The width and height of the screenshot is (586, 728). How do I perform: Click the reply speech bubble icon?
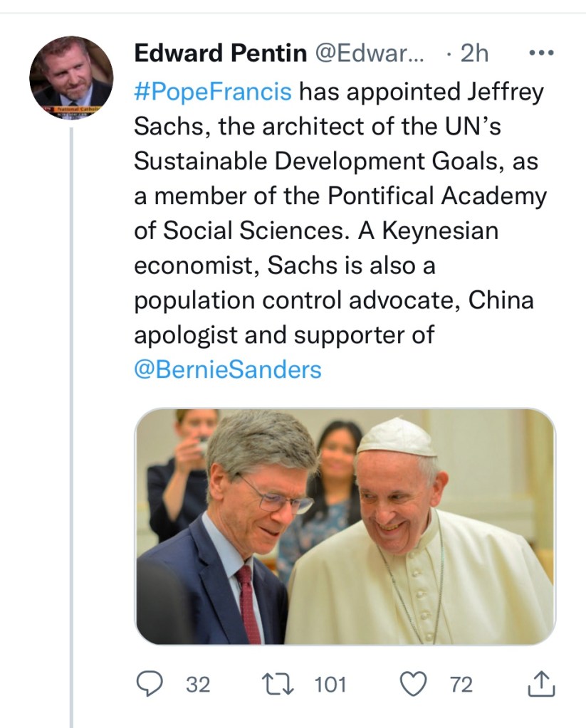pos(150,684)
